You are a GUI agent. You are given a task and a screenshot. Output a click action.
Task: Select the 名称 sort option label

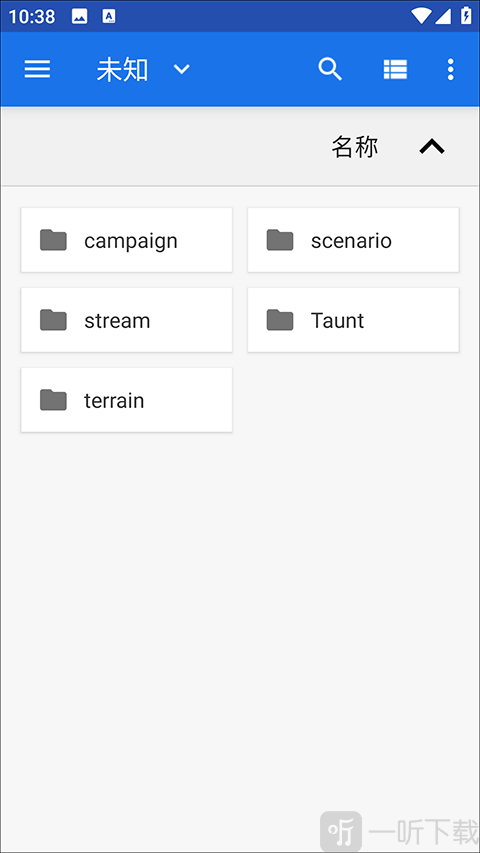click(x=355, y=147)
